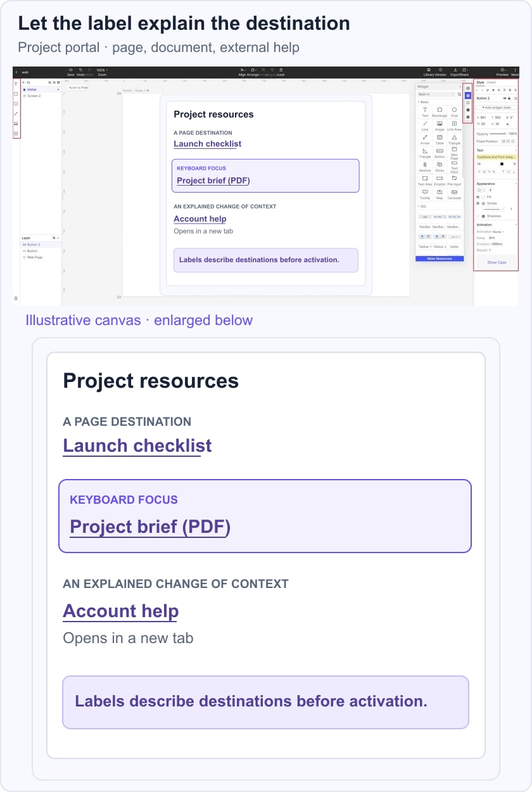The image size is (532, 792).
Task: Click the Undo icon in the top bar
Action: pyautogui.click(x=80, y=70)
